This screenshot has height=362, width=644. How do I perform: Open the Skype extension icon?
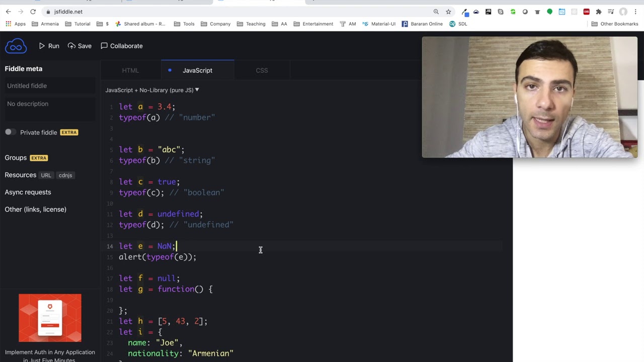[x=501, y=12]
